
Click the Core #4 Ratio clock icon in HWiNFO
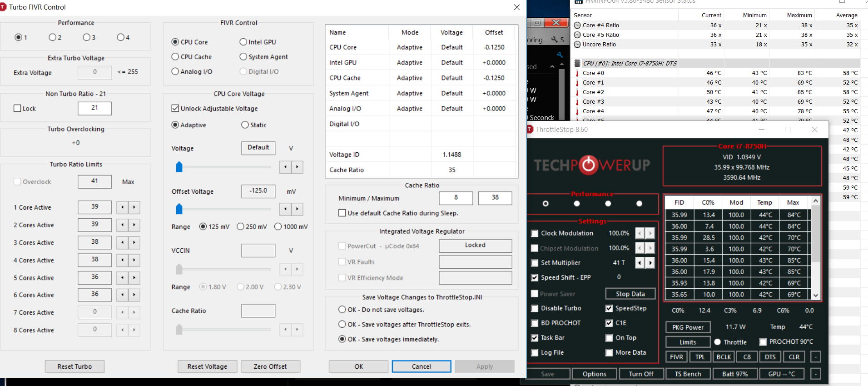pyautogui.click(x=577, y=25)
